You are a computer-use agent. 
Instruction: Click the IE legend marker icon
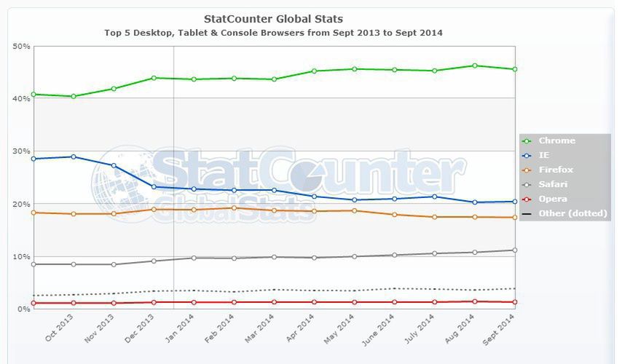click(527, 155)
